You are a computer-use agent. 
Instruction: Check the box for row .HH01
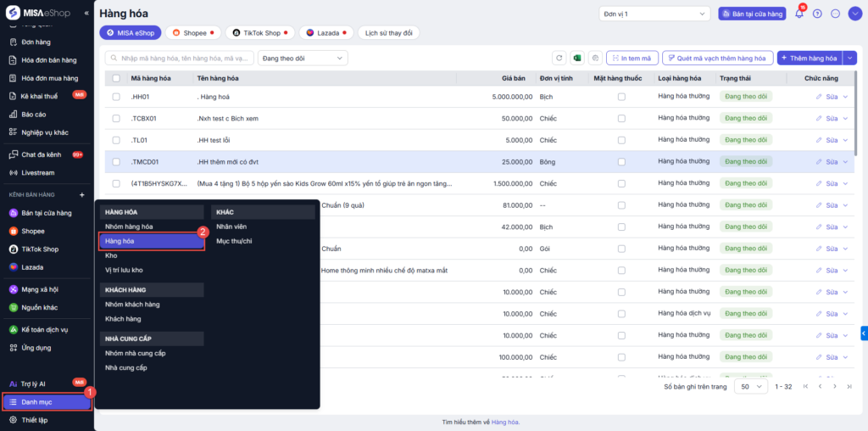[x=116, y=97]
